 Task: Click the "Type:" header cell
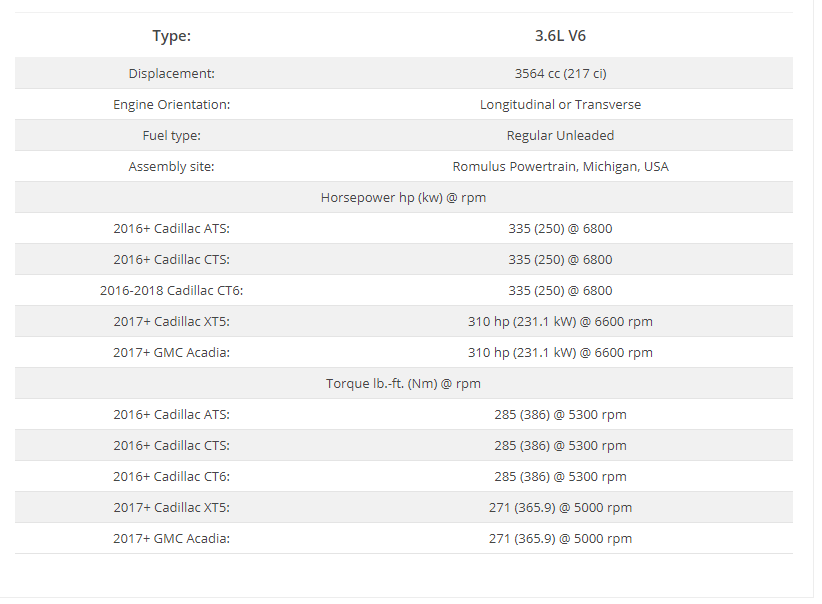171,36
